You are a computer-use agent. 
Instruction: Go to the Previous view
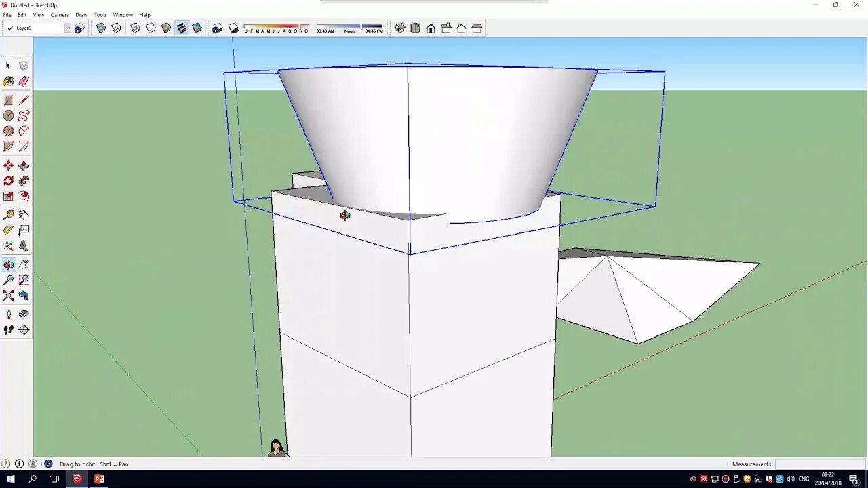click(24, 296)
